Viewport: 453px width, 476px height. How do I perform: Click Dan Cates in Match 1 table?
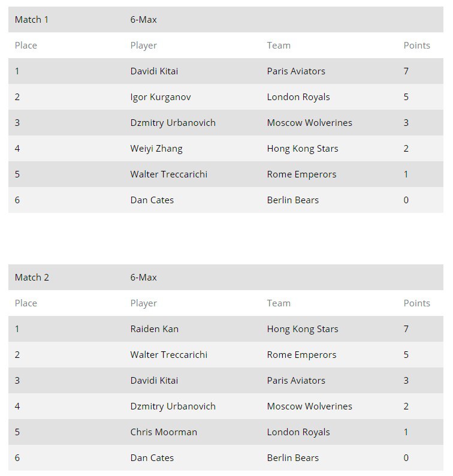click(x=152, y=200)
